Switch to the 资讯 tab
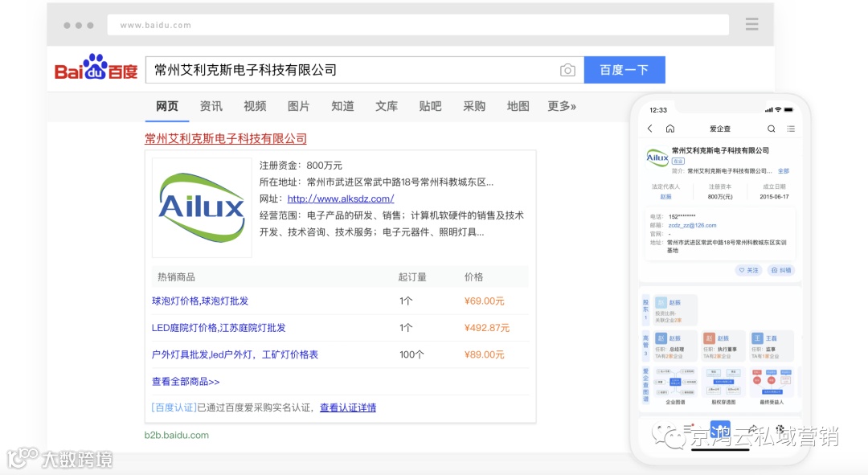The height and width of the screenshot is (475, 868). pyautogui.click(x=211, y=106)
